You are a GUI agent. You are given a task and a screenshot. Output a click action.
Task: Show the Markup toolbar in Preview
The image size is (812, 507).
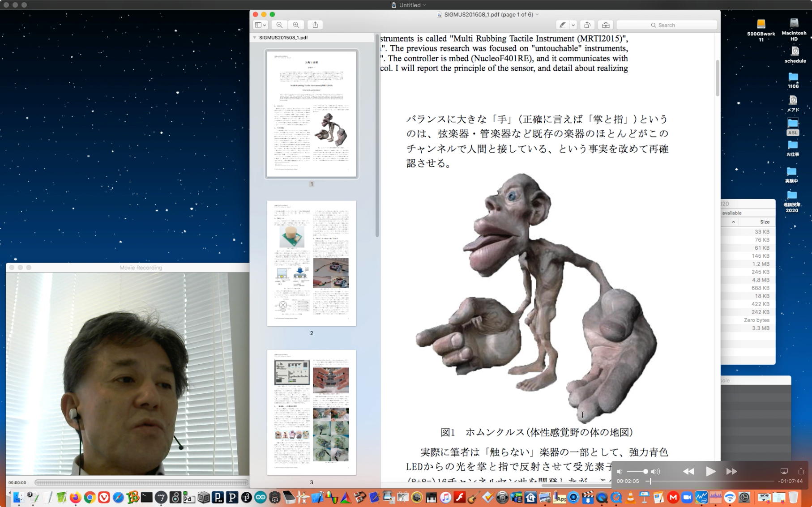606,25
